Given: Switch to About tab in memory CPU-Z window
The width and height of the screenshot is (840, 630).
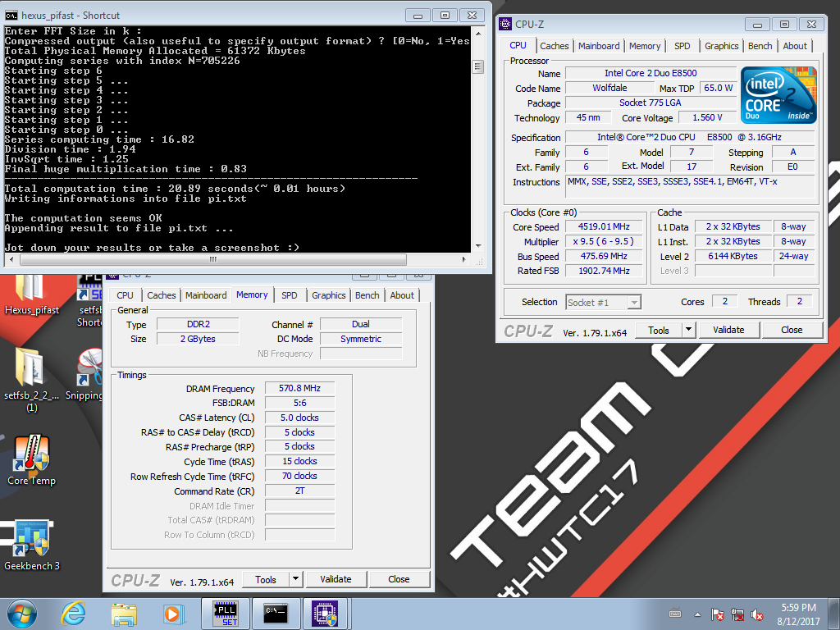Looking at the screenshot, I should 402,295.
